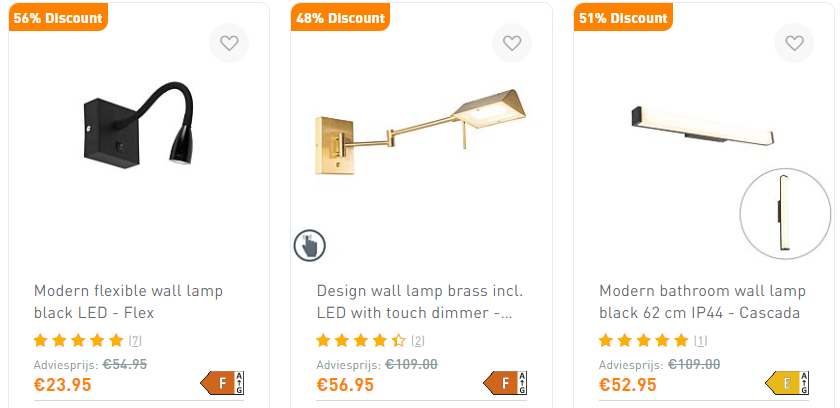View energy label E on the Cascada lamp

pyautogui.click(x=788, y=383)
